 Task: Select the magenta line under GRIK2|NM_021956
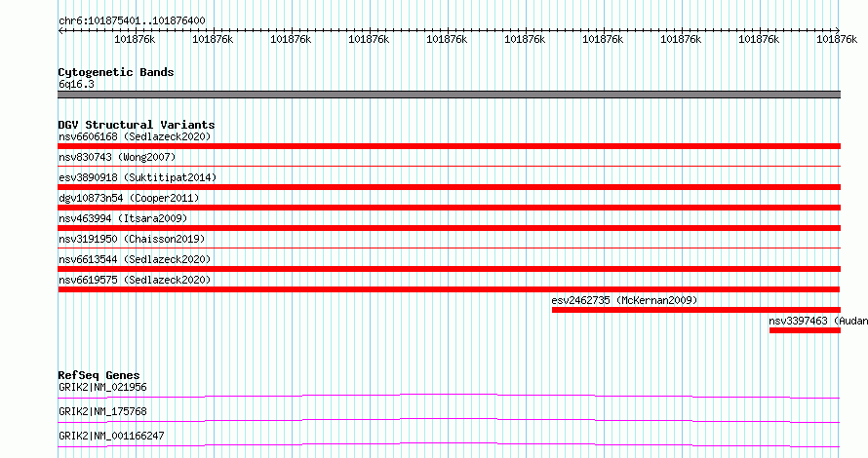[449, 396]
